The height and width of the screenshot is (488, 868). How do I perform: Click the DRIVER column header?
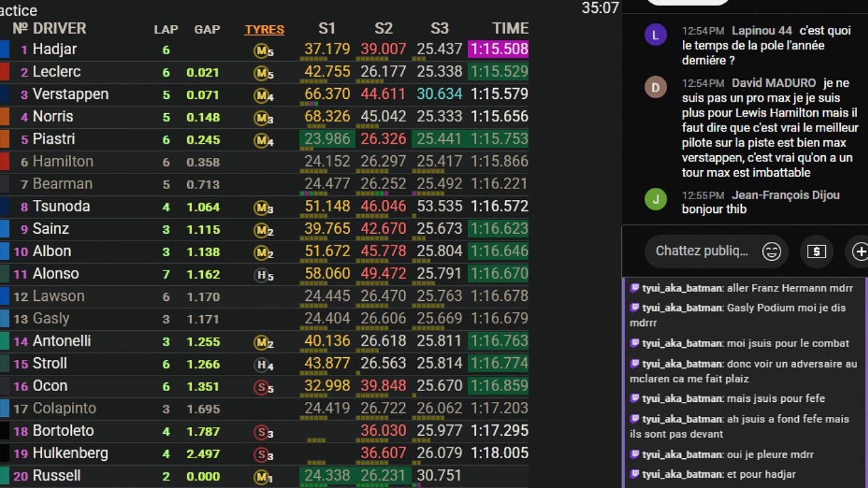[59, 28]
